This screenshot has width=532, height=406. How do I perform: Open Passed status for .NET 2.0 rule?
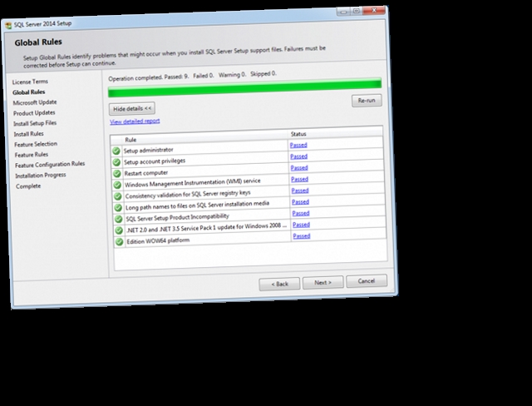pos(301,225)
